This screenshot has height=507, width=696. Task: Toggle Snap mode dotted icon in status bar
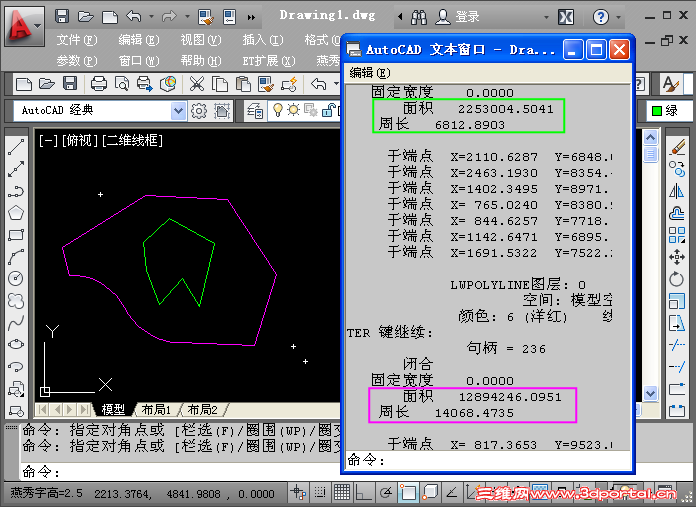(x=320, y=493)
